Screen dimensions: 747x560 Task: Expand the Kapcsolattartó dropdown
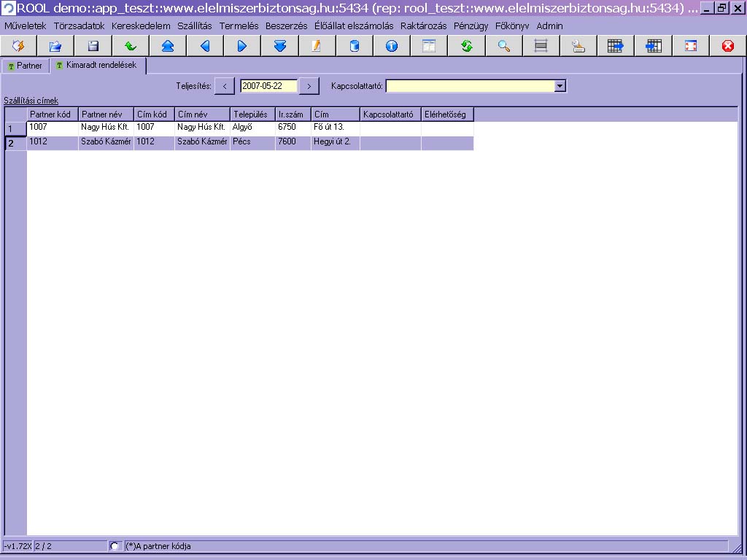tap(560, 86)
